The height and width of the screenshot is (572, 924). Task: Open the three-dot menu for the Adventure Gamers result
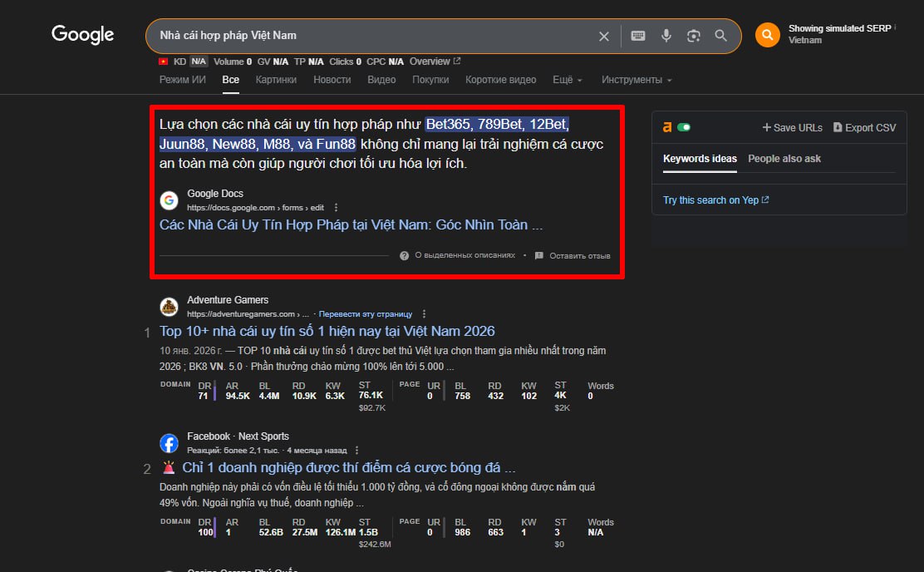point(425,314)
